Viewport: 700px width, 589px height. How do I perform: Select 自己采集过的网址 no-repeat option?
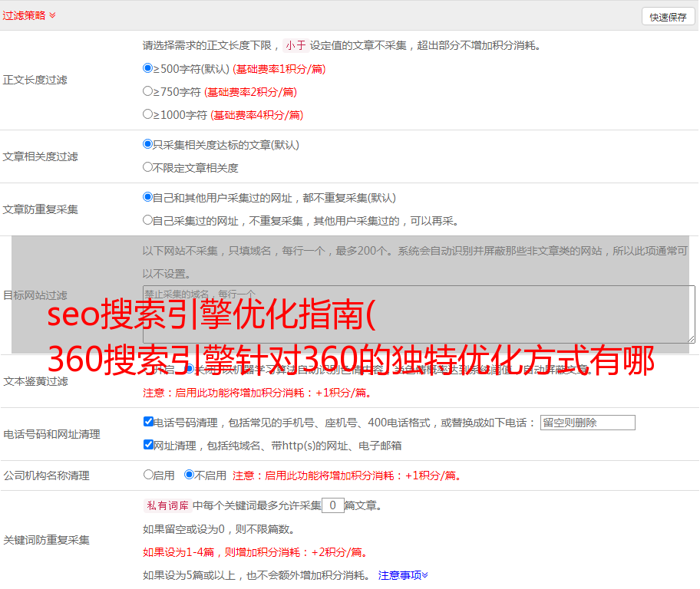[148, 220]
